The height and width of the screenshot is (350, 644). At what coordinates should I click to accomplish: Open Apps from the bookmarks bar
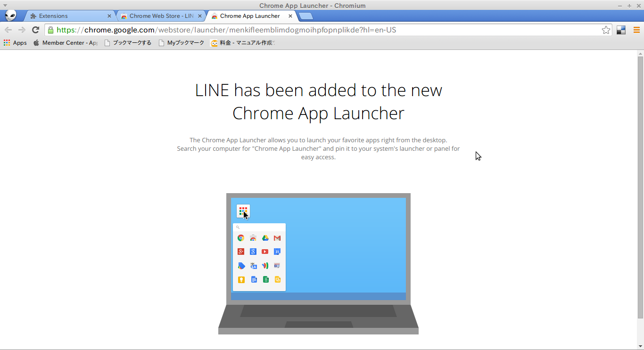15,43
